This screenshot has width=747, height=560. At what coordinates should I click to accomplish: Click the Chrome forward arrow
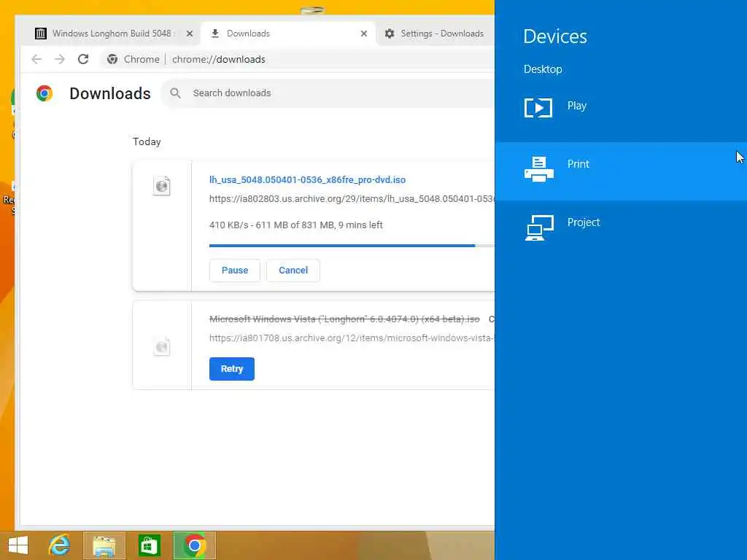click(x=60, y=59)
